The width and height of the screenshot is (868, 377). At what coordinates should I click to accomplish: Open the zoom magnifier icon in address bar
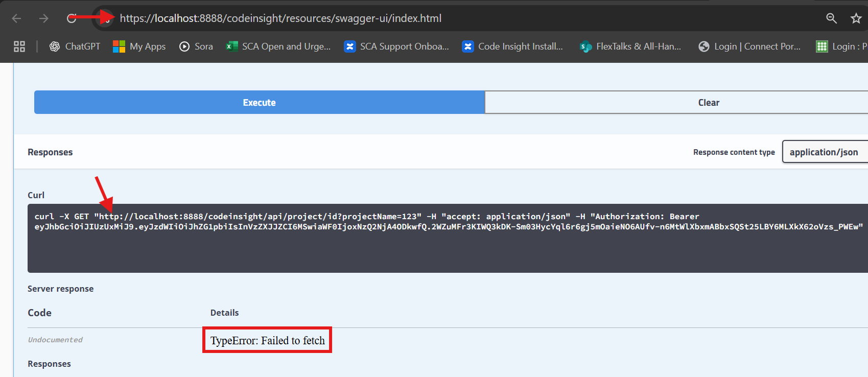831,19
